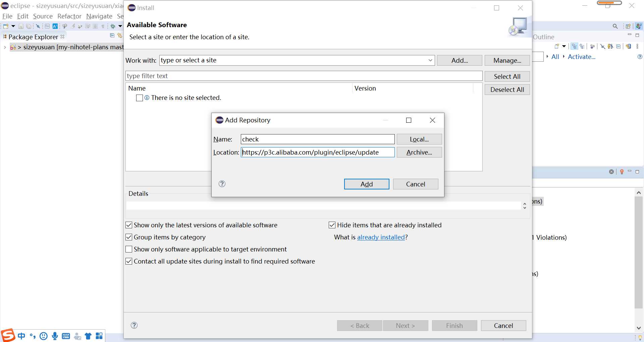Click the Save All icon in toolbar
Image resolution: width=644 pixels, height=342 pixels.
(x=29, y=26)
